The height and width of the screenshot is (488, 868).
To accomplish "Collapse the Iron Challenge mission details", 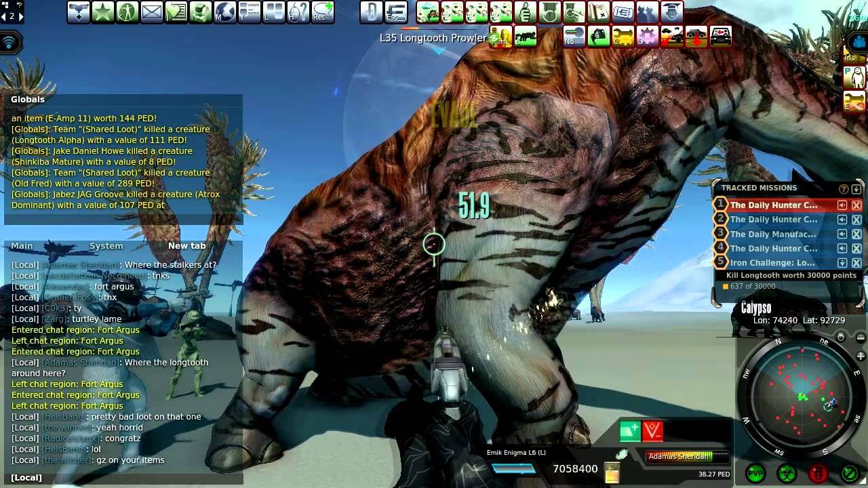I will tap(842, 263).
